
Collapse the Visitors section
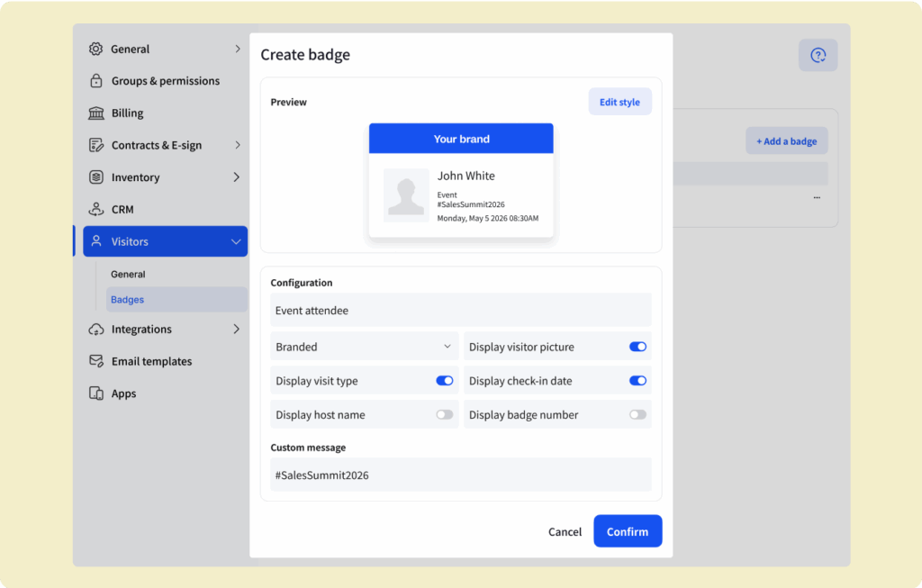pyautogui.click(x=236, y=241)
